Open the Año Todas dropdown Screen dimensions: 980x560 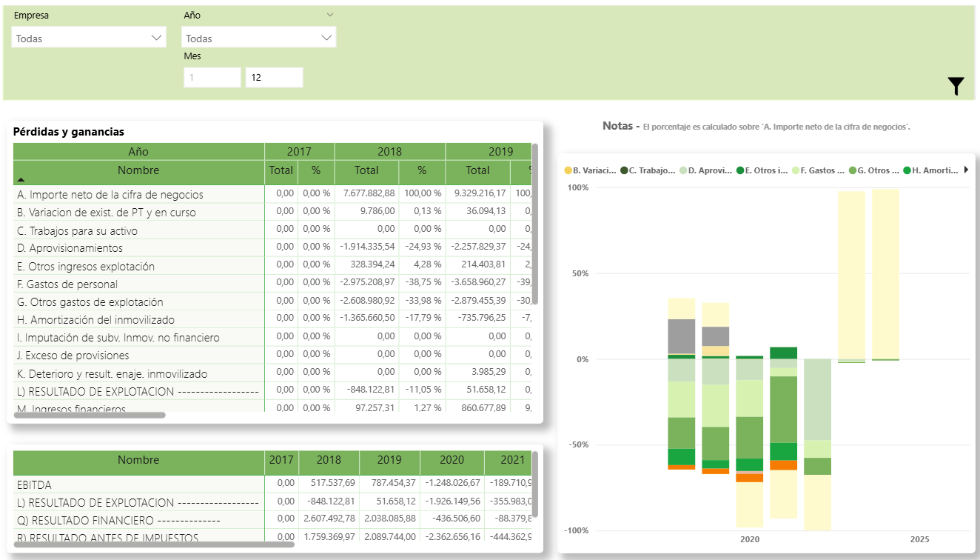[258, 38]
